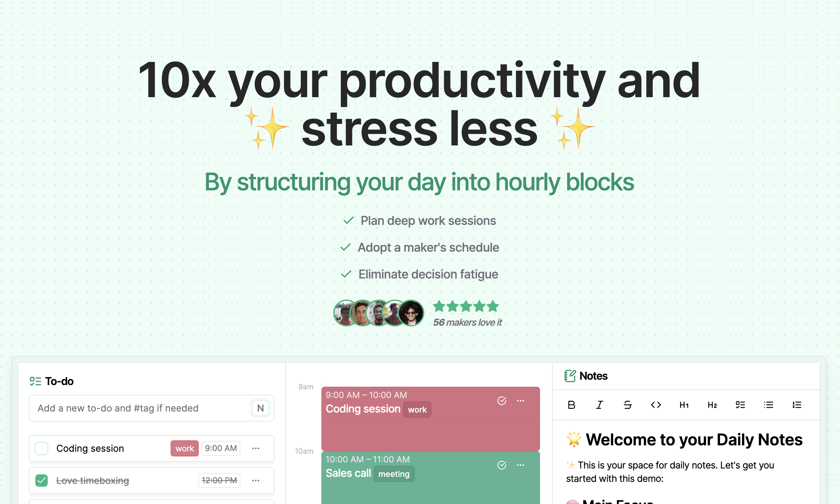Click the Strikethrough icon in Notes toolbar
The width and height of the screenshot is (840, 504).
[627, 405]
